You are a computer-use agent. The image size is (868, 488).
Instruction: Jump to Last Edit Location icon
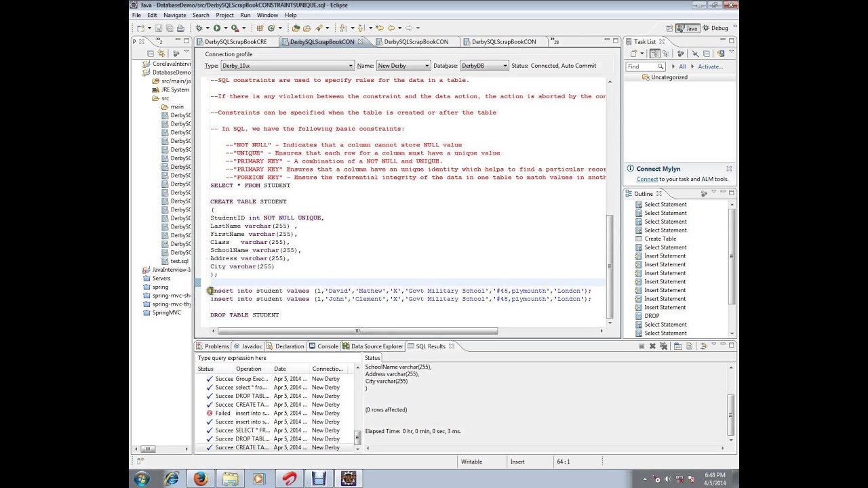pyautogui.click(x=380, y=28)
